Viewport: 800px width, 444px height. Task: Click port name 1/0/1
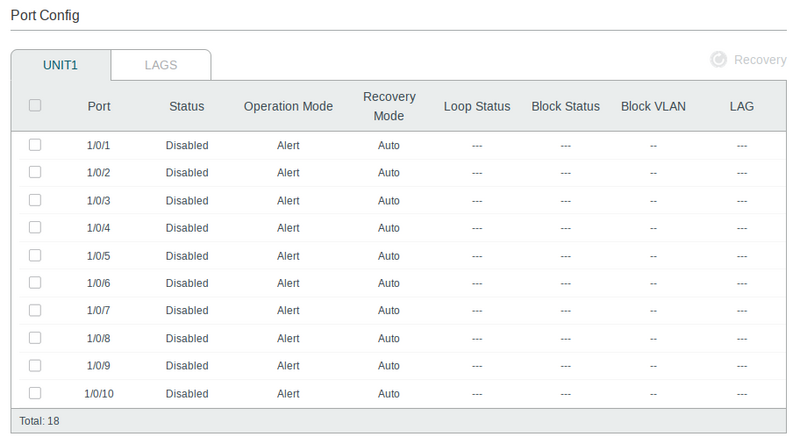coord(98,145)
